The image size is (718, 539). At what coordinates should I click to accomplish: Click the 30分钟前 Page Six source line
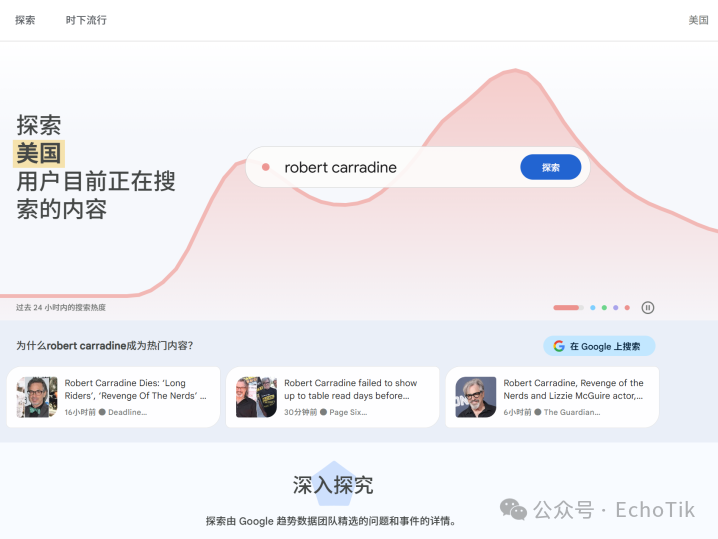pos(326,412)
